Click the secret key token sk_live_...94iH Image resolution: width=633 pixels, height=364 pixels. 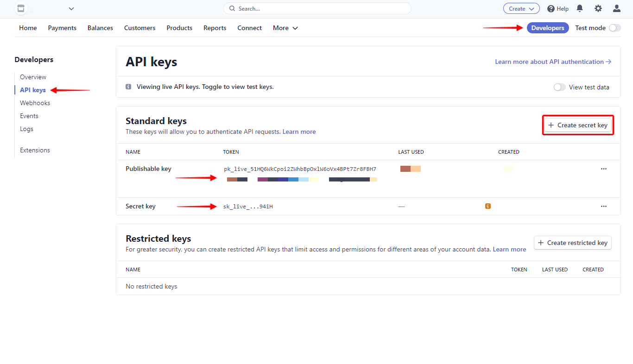coord(248,207)
